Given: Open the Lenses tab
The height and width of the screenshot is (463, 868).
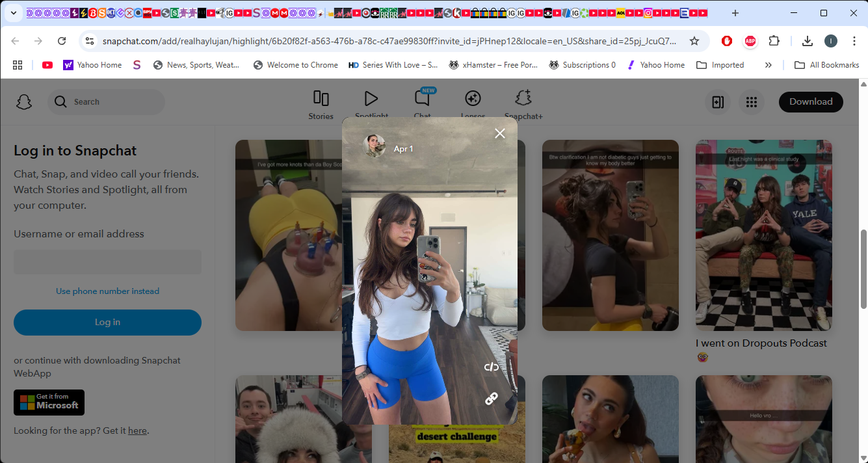Looking at the screenshot, I should (473, 105).
